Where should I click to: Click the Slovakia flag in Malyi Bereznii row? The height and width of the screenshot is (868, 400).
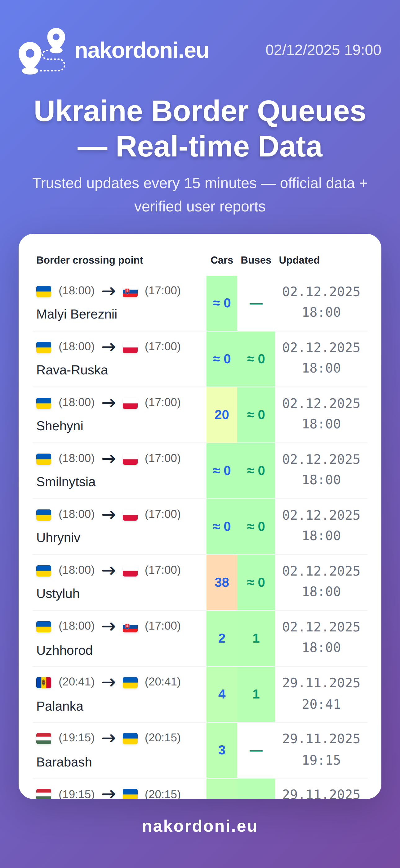coord(130,292)
